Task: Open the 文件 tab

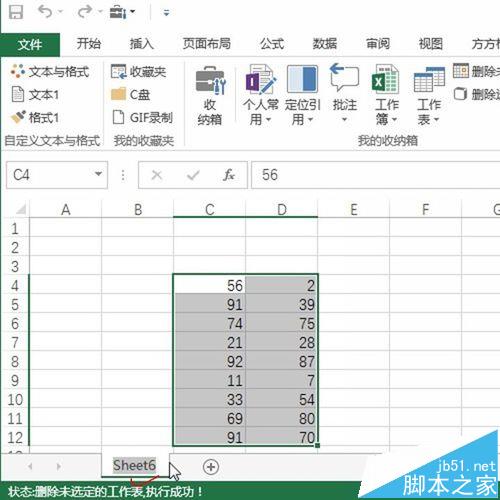Action: click(x=30, y=44)
